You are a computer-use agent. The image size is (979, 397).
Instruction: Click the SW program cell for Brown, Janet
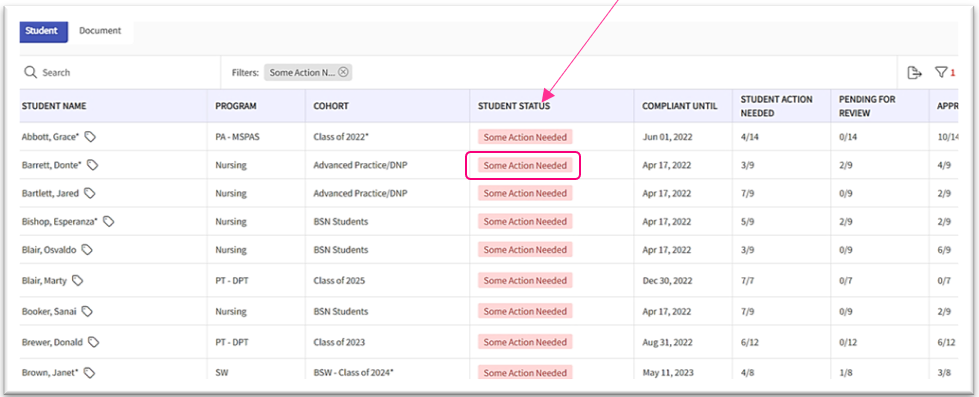(x=221, y=373)
